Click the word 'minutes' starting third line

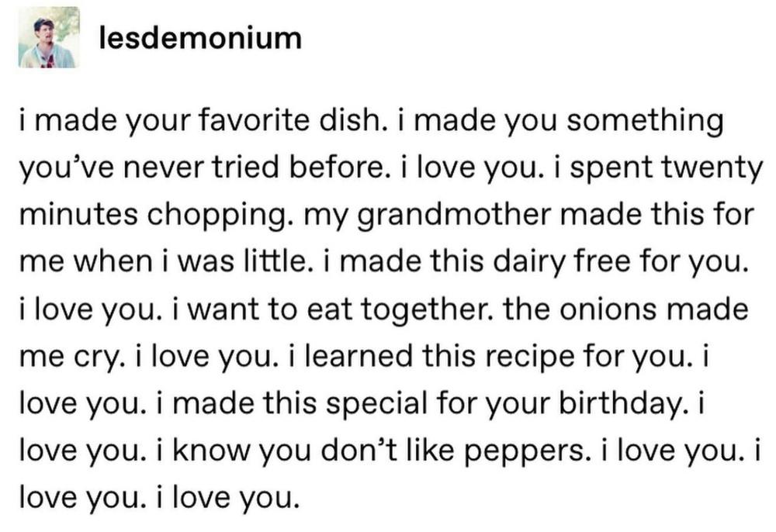78,215
